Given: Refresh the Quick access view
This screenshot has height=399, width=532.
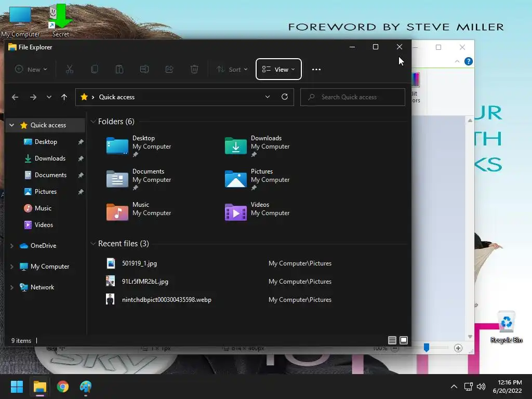Looking at the screenshot, I should pos(285,97).
